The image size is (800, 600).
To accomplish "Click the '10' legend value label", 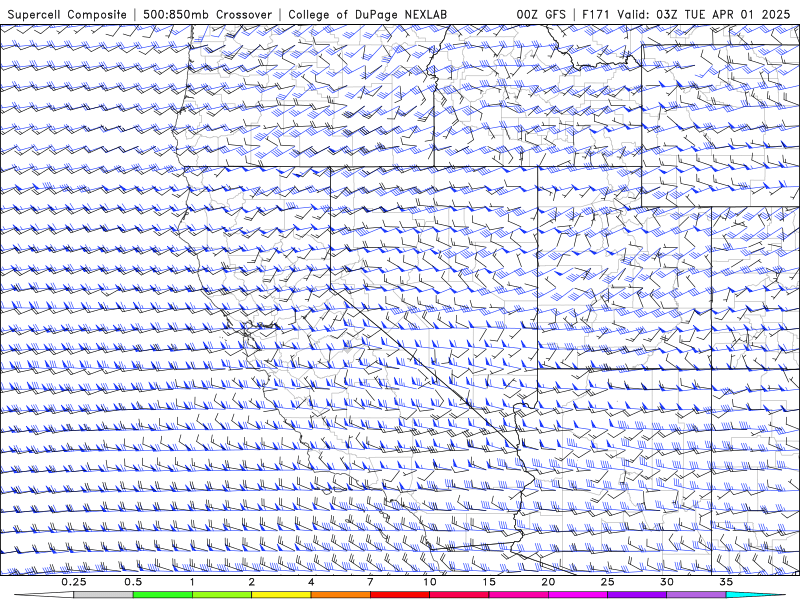I will tap(430, 582).
